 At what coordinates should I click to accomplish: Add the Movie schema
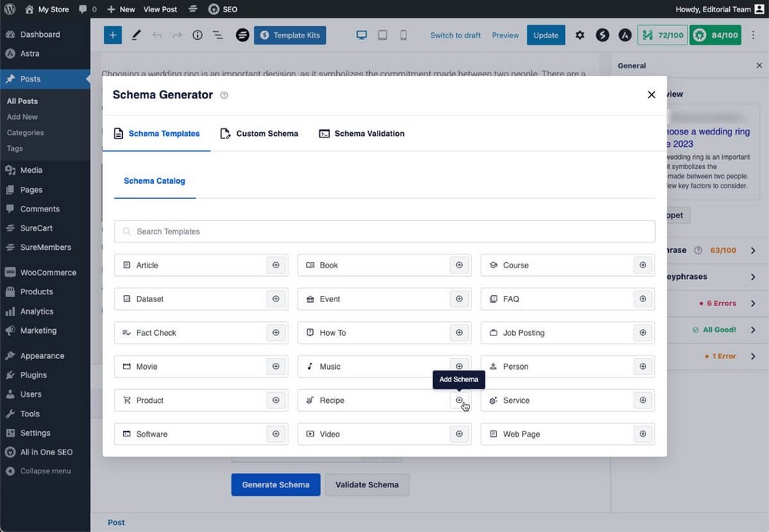coord(275,367)
